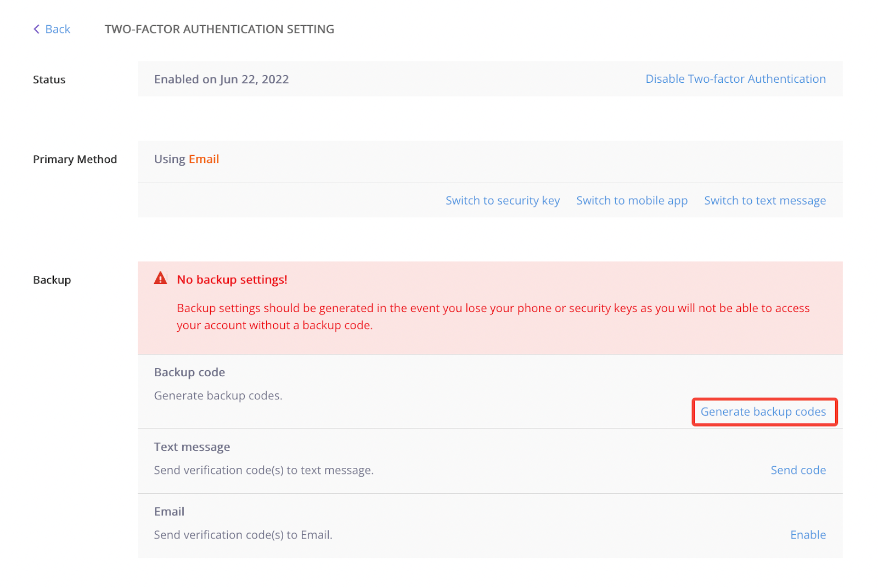Screen dimensions: 878x588
Task: Switch to mobile app method
Action: pos(632,201)
